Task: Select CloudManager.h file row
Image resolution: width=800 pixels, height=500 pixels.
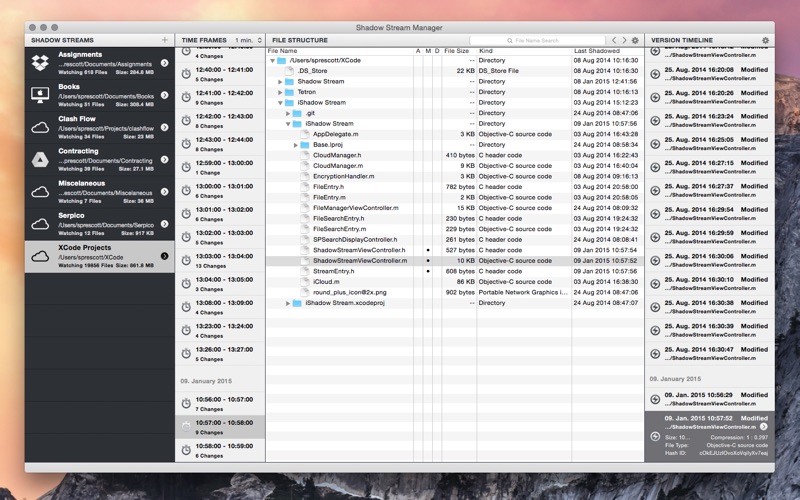Action: (x=455, y=155)
